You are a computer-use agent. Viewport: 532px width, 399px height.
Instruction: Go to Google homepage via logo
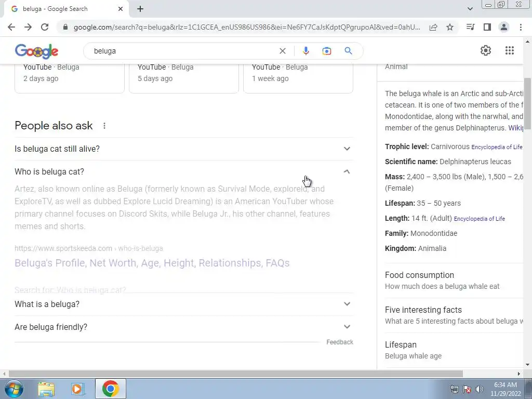[37, 51]
